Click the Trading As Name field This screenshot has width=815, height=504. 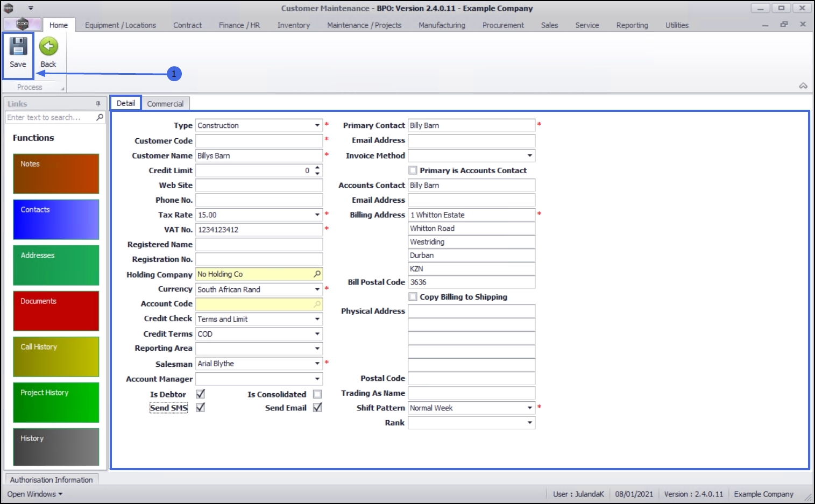point(472,393)
